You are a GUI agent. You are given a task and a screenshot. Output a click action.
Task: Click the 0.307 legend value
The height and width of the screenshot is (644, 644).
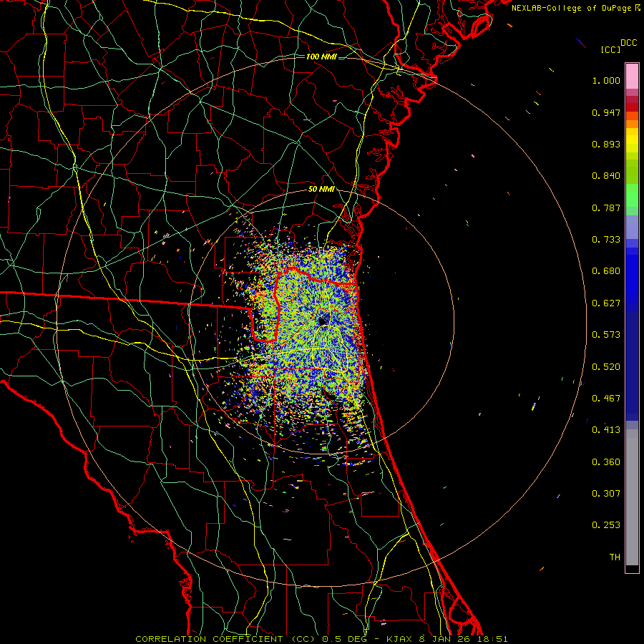[606, 494]
